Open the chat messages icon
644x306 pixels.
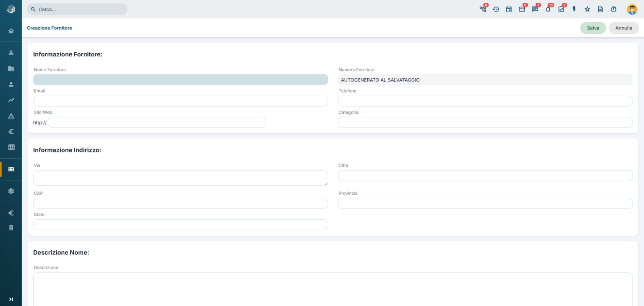coord(535,9)
